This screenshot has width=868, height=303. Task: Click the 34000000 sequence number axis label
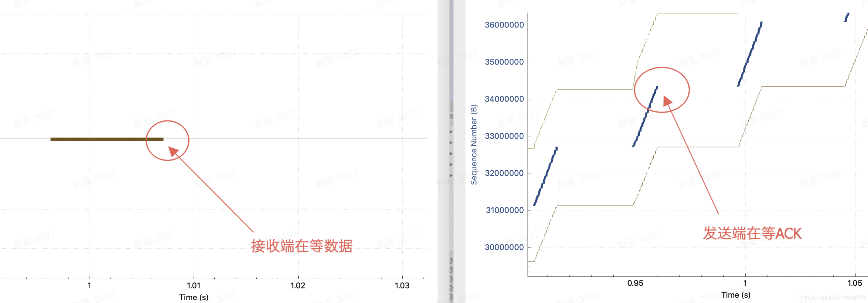pos(504,99)
